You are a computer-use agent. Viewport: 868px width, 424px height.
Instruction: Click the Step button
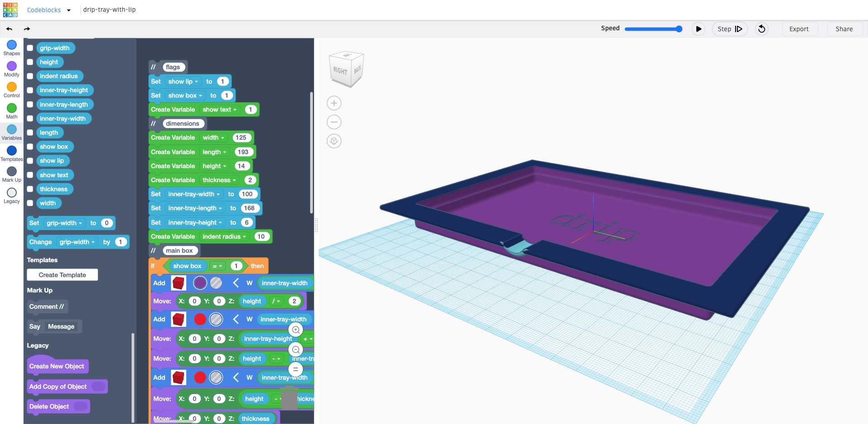(730, 29)
